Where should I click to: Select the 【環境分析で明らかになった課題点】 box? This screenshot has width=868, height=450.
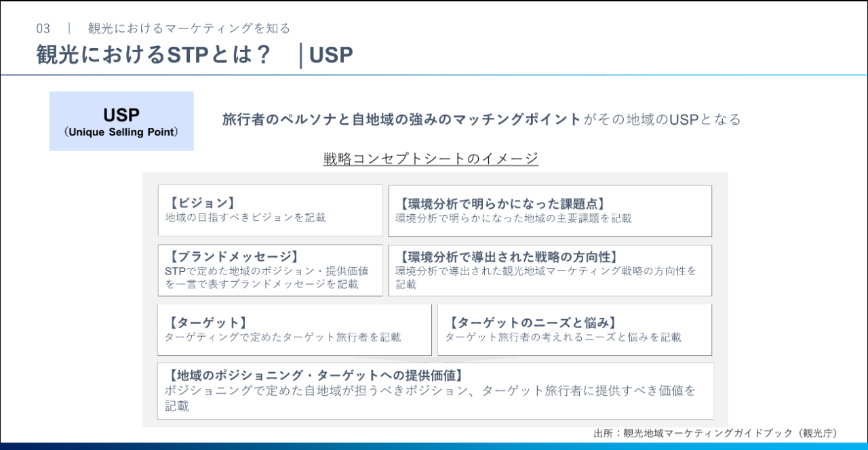pos(549,210)
